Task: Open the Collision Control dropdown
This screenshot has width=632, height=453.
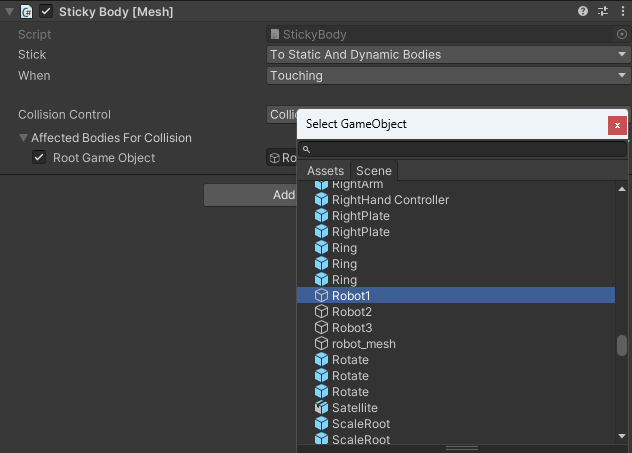Action: point(282,115)
